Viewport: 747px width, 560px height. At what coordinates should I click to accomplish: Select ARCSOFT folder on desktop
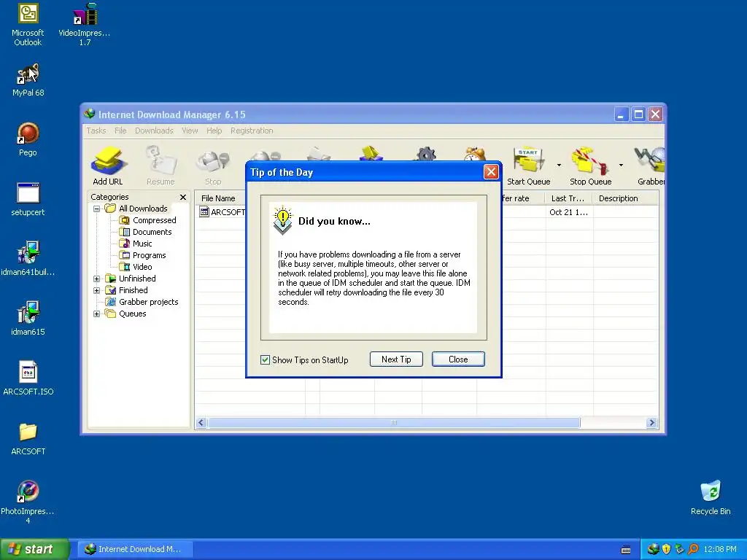point(28,438)
